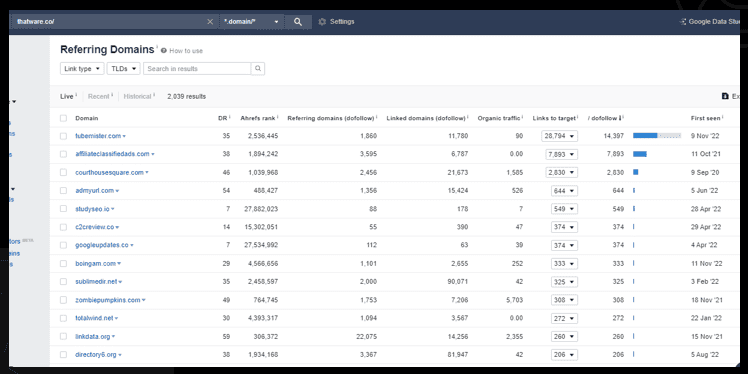Screen dimensions: 748x374
Task: Click the Search in results field
Action: pos(197,69)
